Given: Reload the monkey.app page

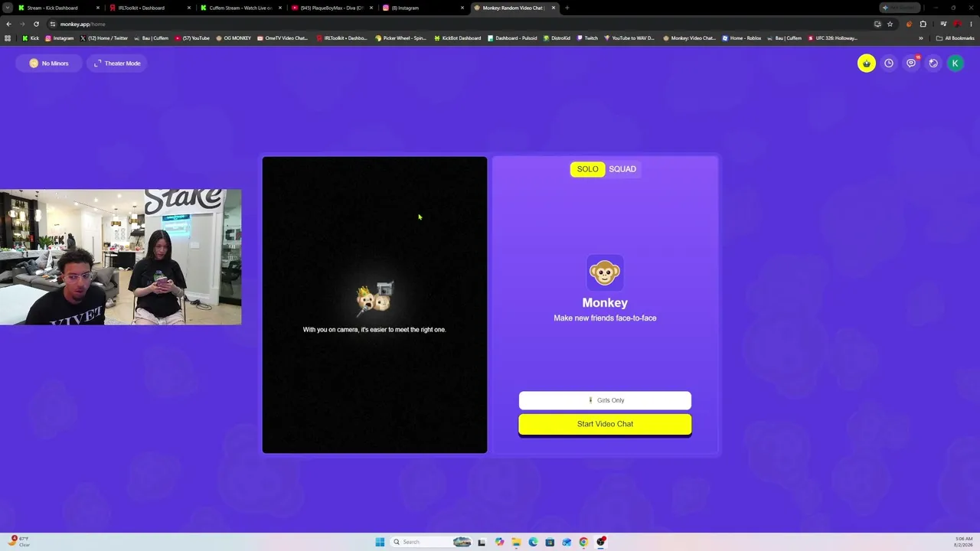Looking at the screenshot, I should click(36, 24).
